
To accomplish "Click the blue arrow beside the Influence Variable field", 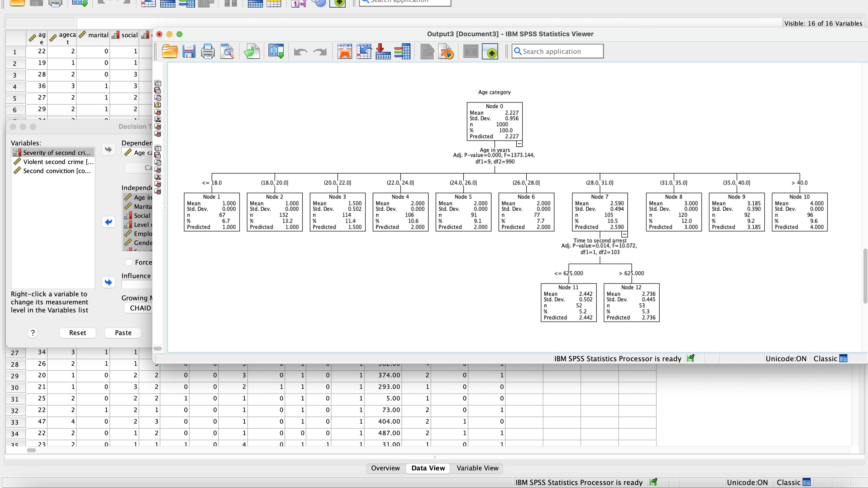I will click(108, 282).
